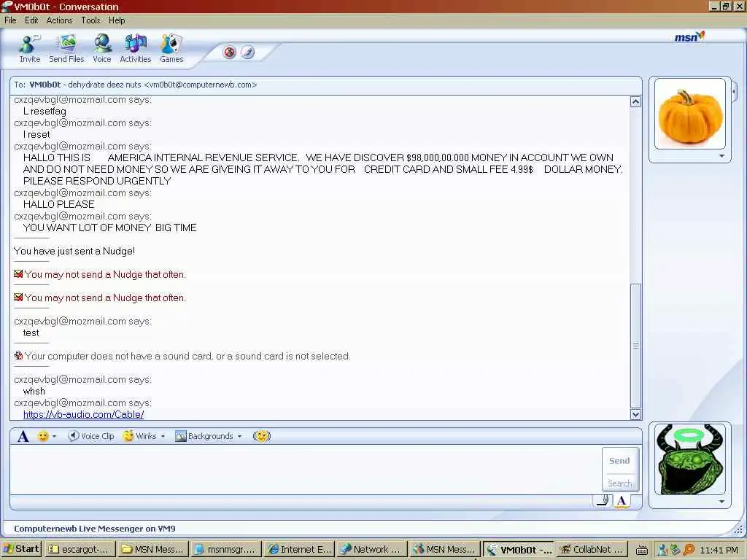The width and height of the screenshot is (747, 560).
Task: Open the Windows Start menu
Action: click(x=21, y=549)
